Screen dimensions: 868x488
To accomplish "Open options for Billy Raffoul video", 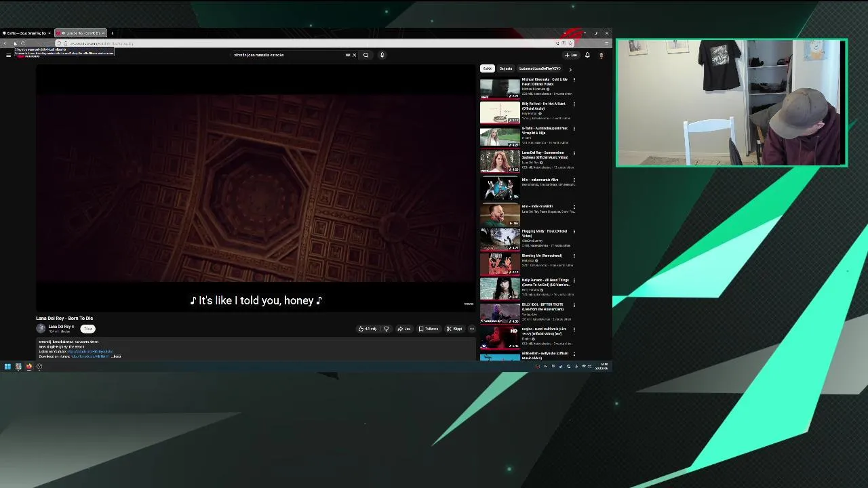I will tap(574, 104).
